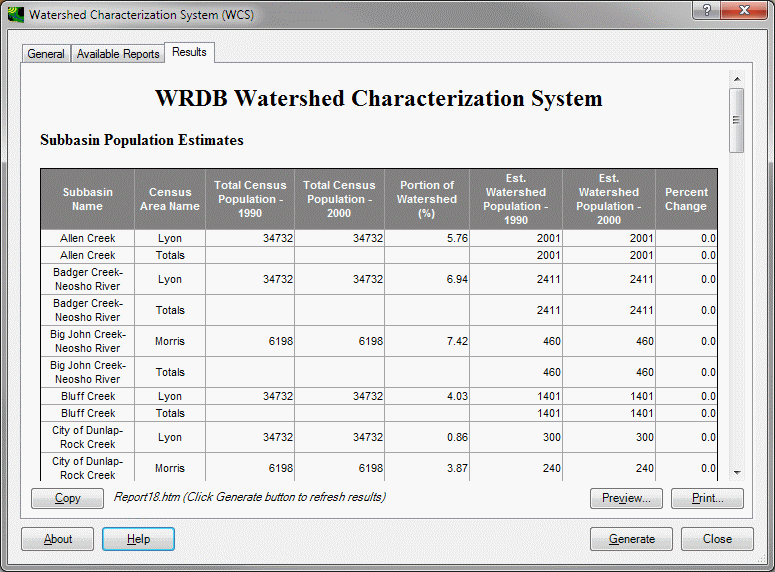Click the Print button
Image resolution: width=775 pixels, height=572 pixels.
[x=706, y=498]
